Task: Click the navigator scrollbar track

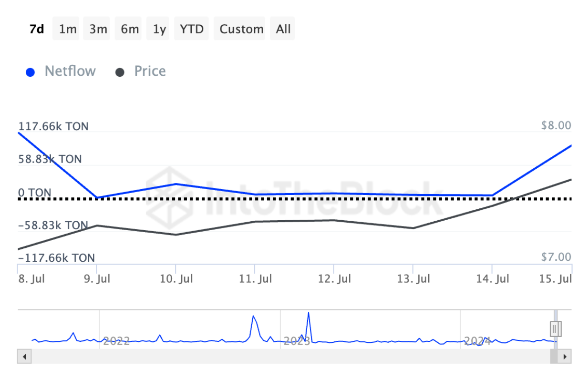Action: pos(286,356)
